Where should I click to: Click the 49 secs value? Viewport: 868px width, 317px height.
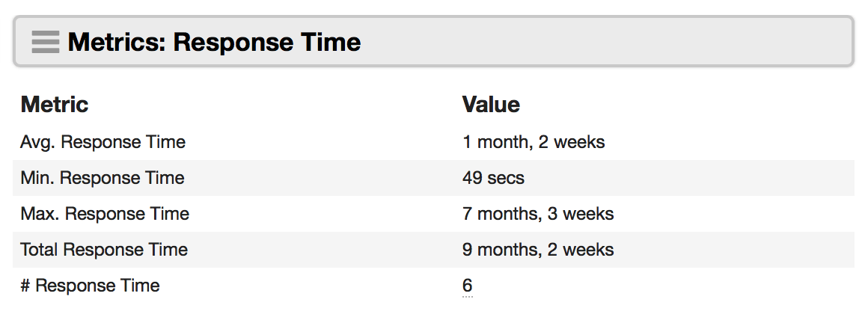[x=493, y=178]
